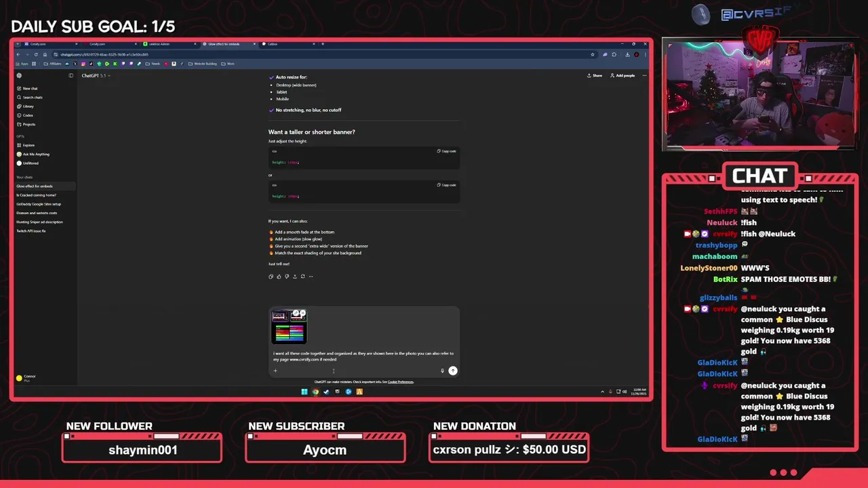Collapse the ChatGPT sidebar with the panel icon
The width and height of the screenshot is (868, 488).
pyautogui.click(x=71, y=75)
